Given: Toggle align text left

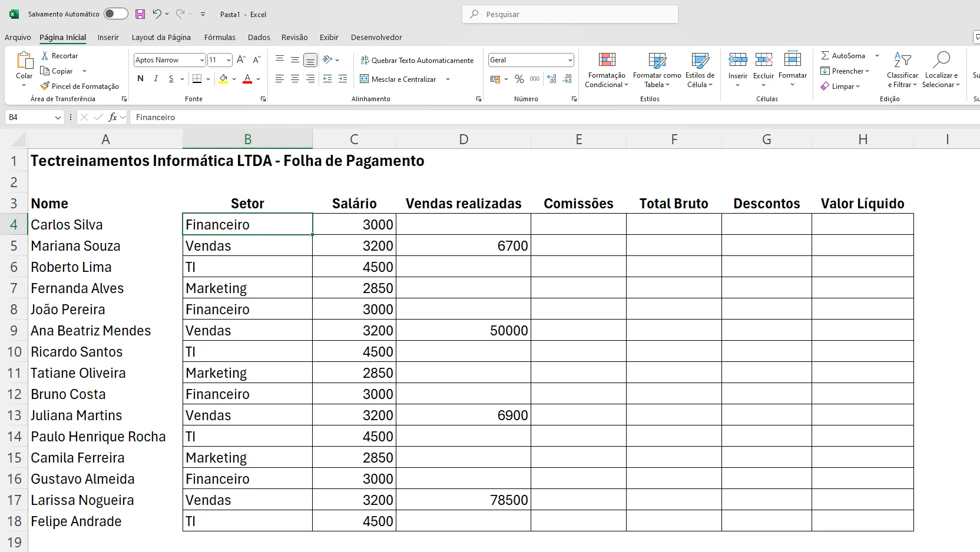Looking at the screenshot, I should point(280,79).
